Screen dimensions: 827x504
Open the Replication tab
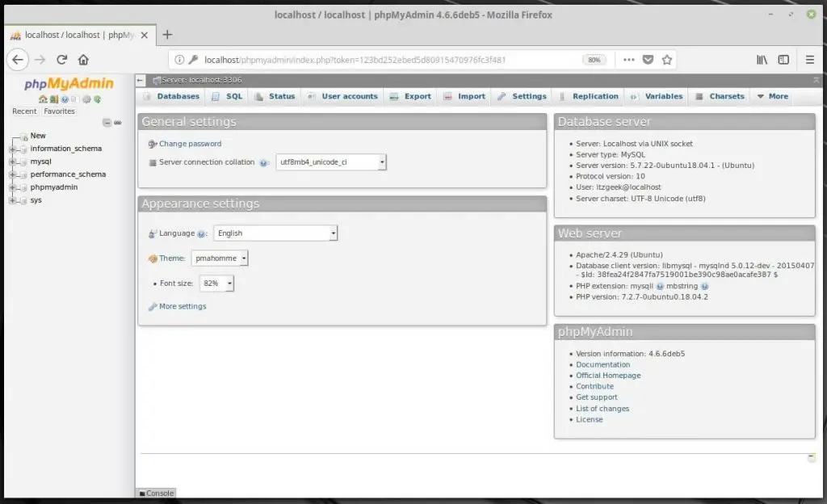[589, 96]
